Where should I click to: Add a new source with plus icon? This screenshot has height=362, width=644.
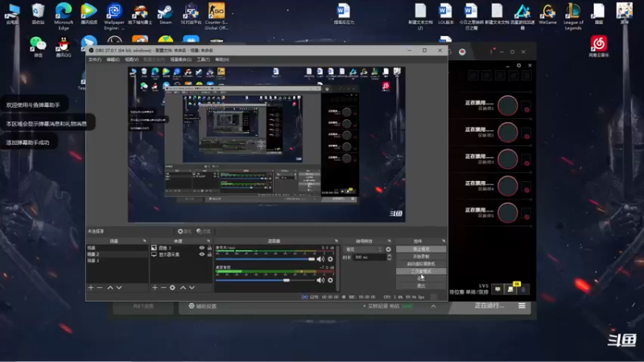click(x=155, y=288)
